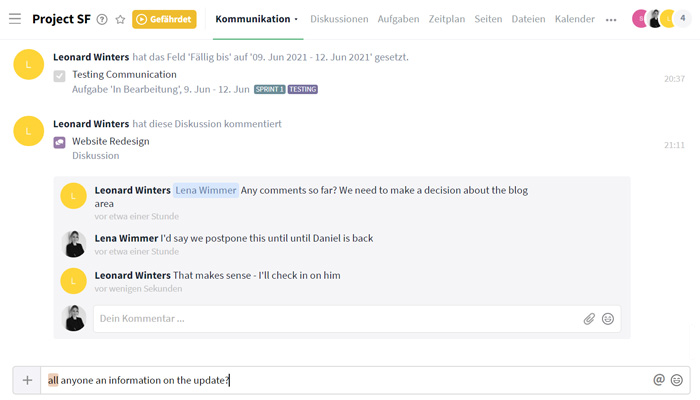700x400 pixels.
Task: Open the Testing Communication task link
Action: coord(124,75)
